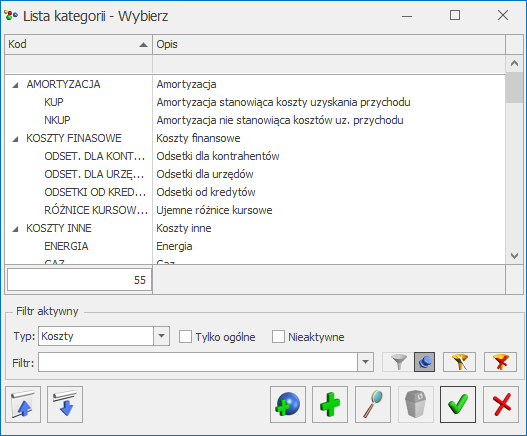Add new category with green plus
Viewport: 527px width, 436px height.
coord(330,404)
